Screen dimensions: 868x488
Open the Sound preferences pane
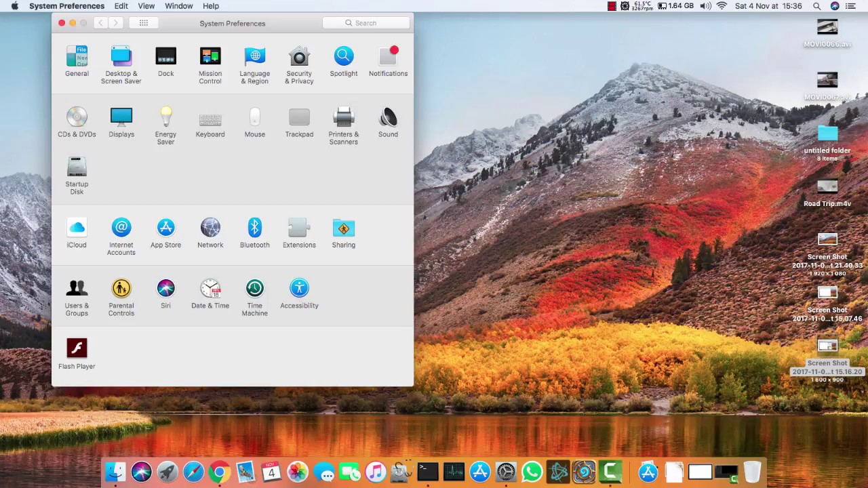(x=388, y=122)
